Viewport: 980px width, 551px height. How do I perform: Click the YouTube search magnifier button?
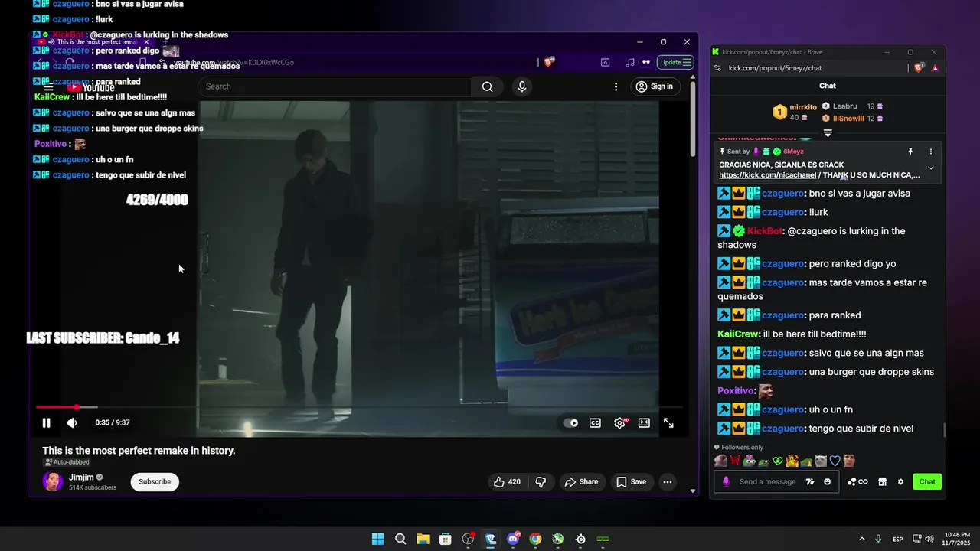point(487,86)
